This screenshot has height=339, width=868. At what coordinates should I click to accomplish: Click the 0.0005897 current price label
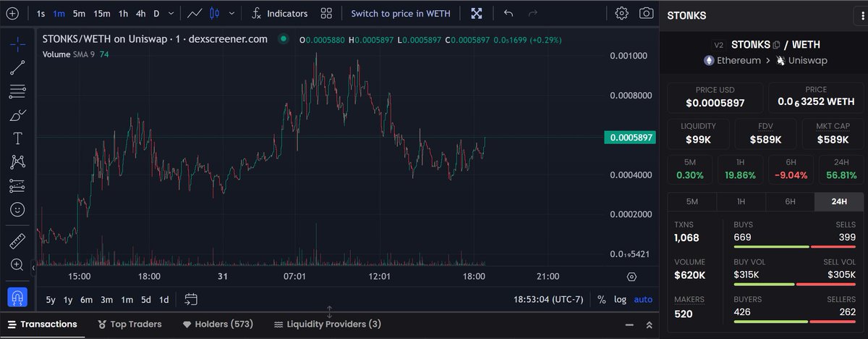pyautogui.click(x=631, y=137)
